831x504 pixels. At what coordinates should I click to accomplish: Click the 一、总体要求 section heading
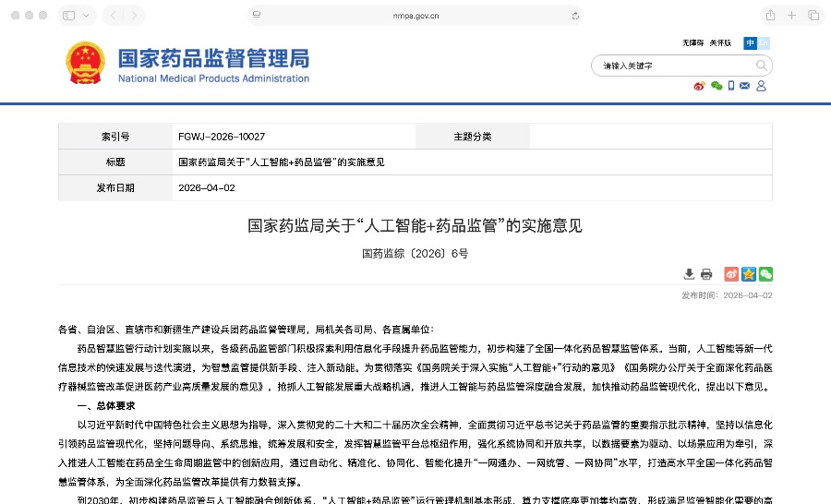point(106,406)
